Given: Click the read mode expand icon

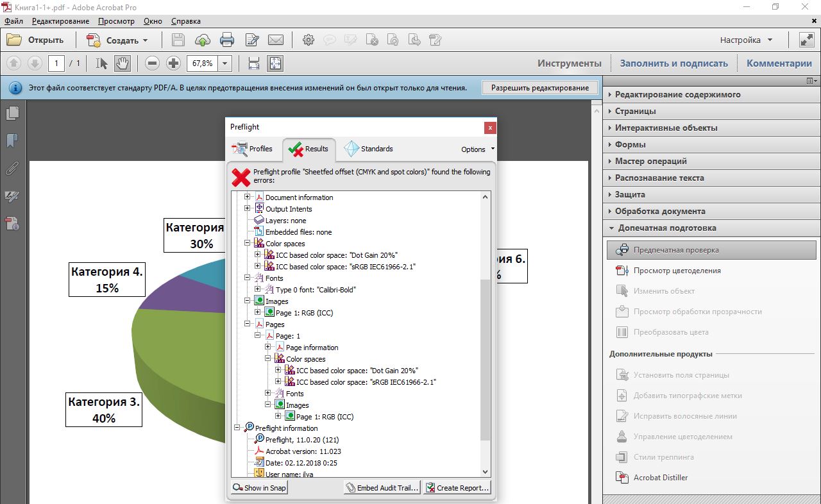Looking at the screenshot, I should pyautogui.click(x=806, y=40).
